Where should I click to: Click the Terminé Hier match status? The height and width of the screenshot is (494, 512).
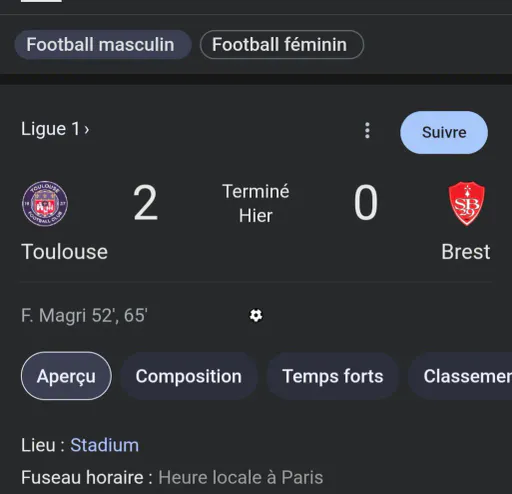[x=256, y=203]
